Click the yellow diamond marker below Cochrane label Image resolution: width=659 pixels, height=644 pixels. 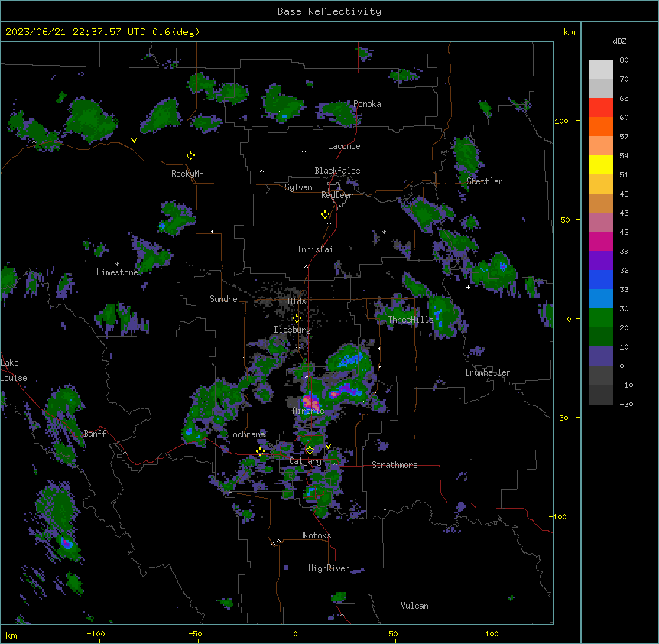(261, 452)
